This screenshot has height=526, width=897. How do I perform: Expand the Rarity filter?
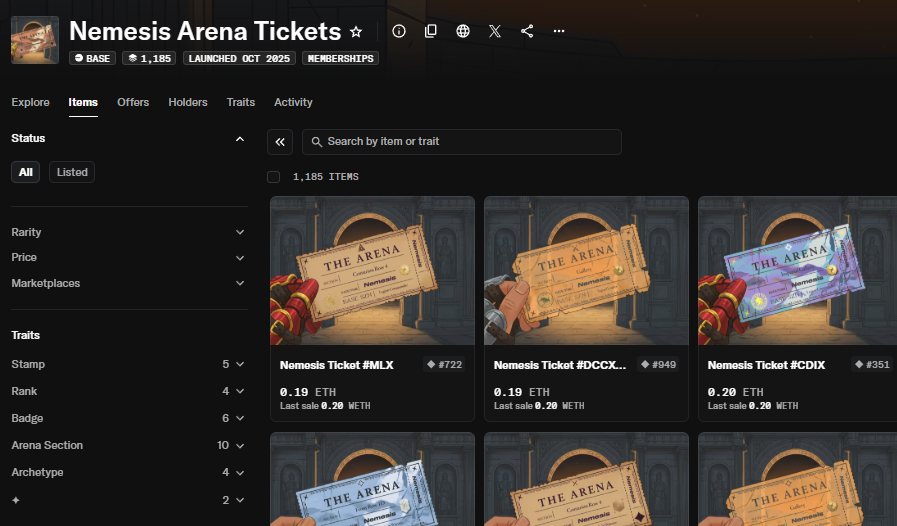129,232
